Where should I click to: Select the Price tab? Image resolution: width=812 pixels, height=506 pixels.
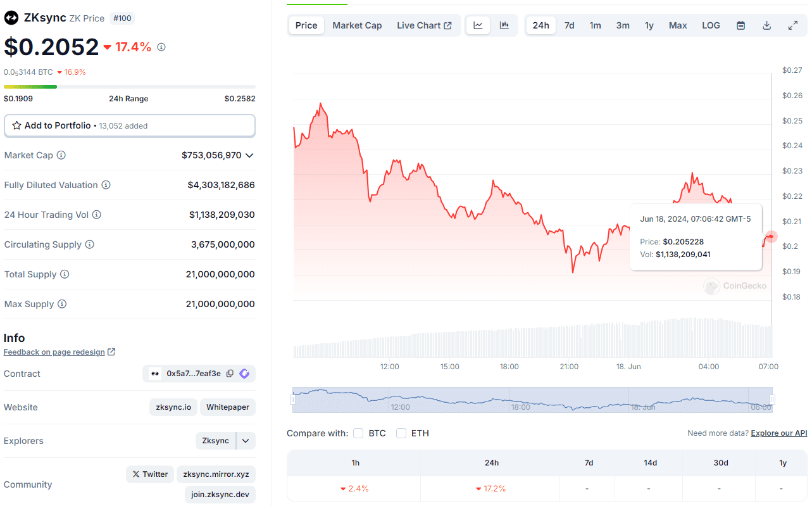coord(306,25)
